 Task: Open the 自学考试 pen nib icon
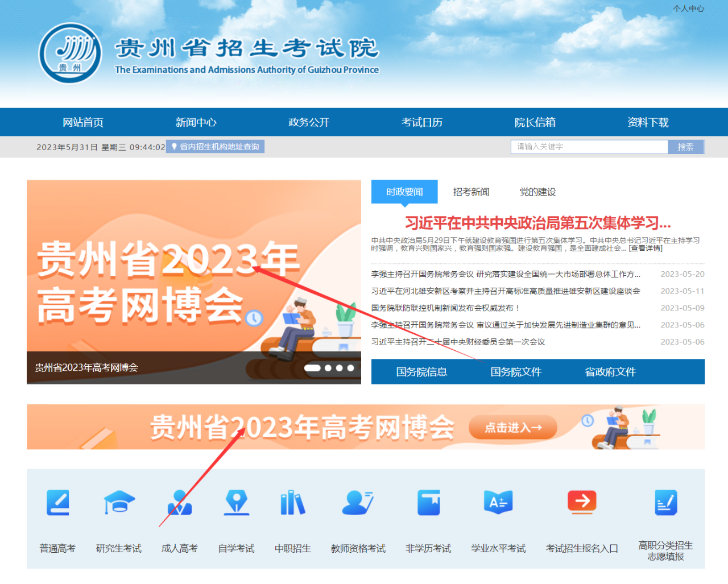[x=237, y=503]
